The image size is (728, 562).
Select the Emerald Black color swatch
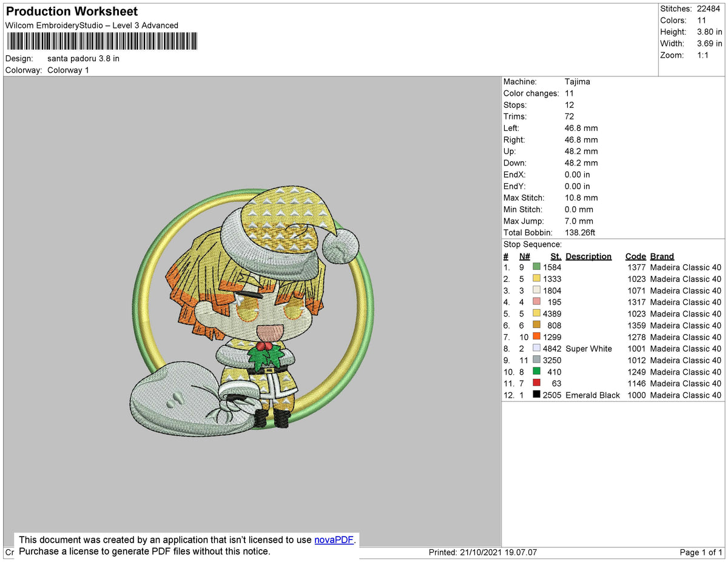tap(537, 395)
